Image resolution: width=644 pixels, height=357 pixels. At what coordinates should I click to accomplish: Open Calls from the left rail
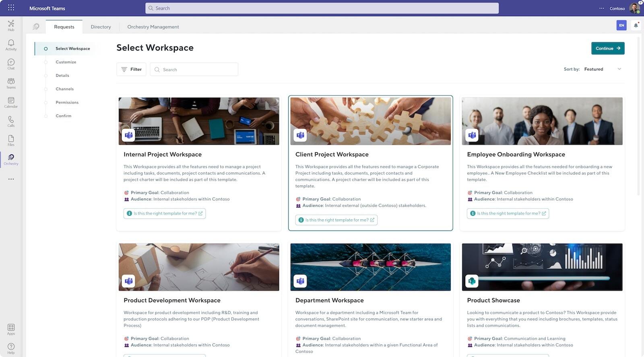11,121
